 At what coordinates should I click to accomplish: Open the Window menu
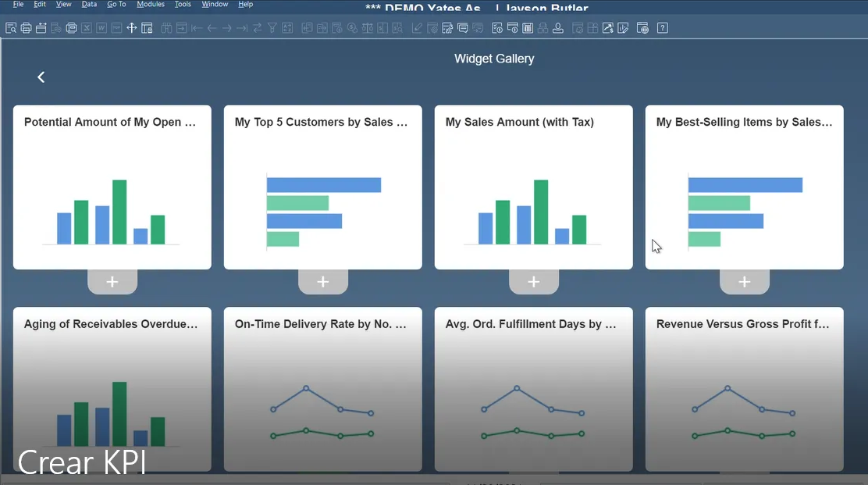pos(215,5)
